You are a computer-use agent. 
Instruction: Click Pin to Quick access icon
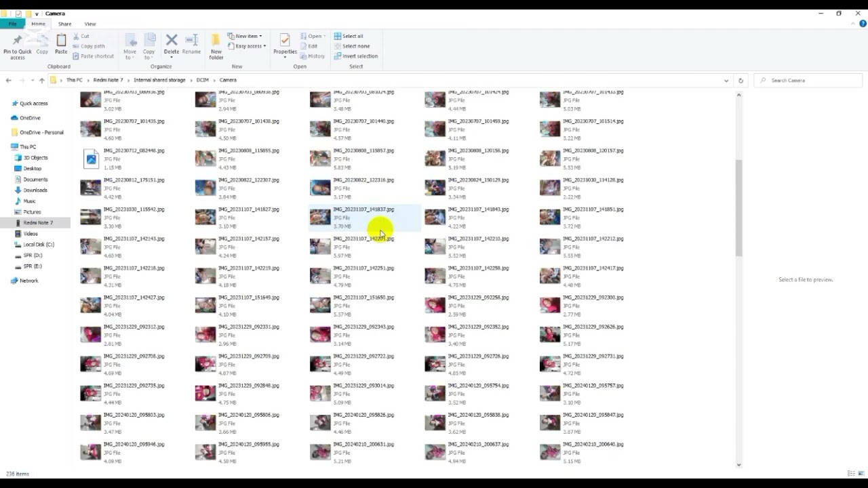pos(17,46)
